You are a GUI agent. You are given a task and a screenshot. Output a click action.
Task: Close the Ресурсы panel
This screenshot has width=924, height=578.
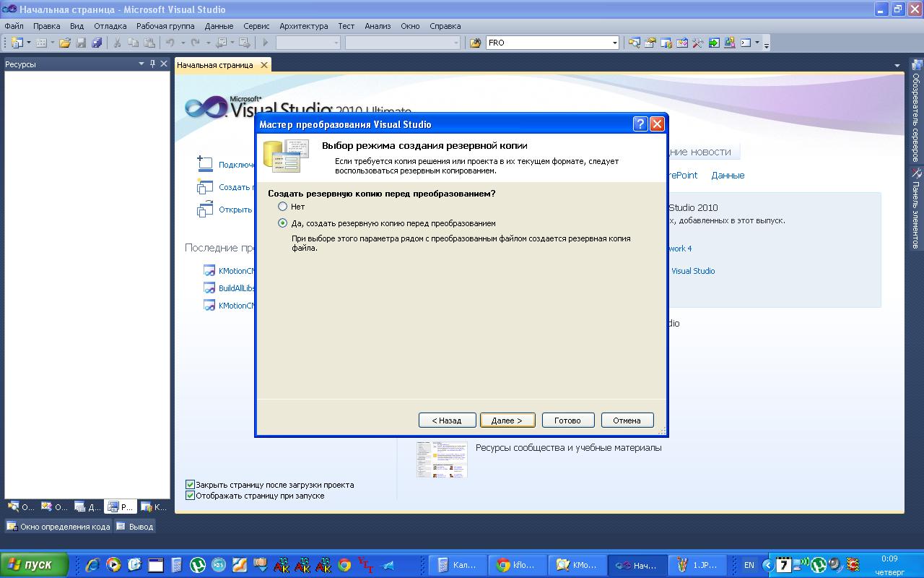pos(164,64)
